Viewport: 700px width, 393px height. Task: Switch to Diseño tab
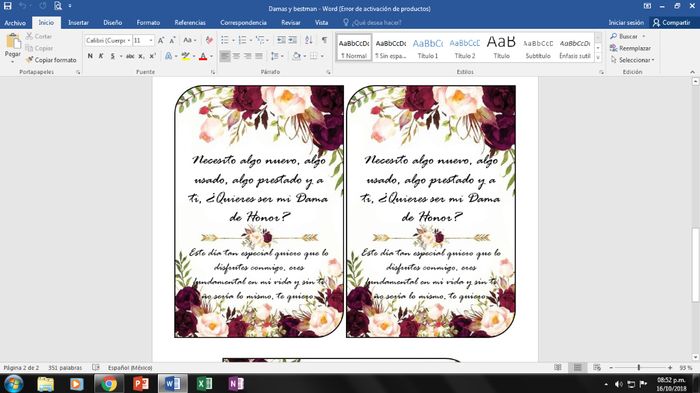pyautogui.click(x=112, y=22)
